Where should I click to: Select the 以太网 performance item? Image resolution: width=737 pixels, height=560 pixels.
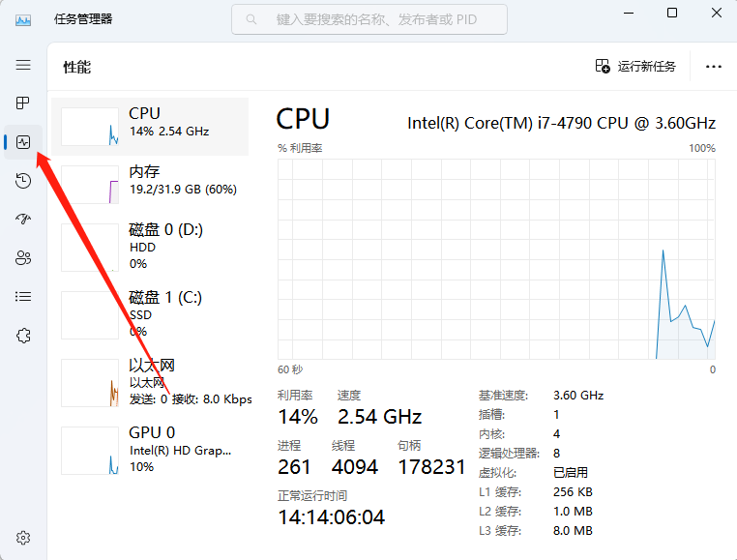coord(150,383)
